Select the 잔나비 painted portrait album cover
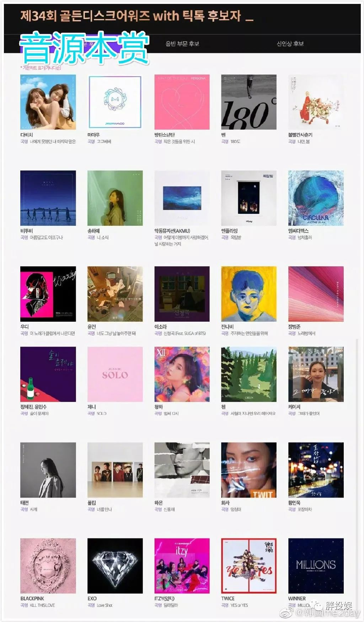The width and height of the screenshot is (364, 622). click(x=249, y=294)
